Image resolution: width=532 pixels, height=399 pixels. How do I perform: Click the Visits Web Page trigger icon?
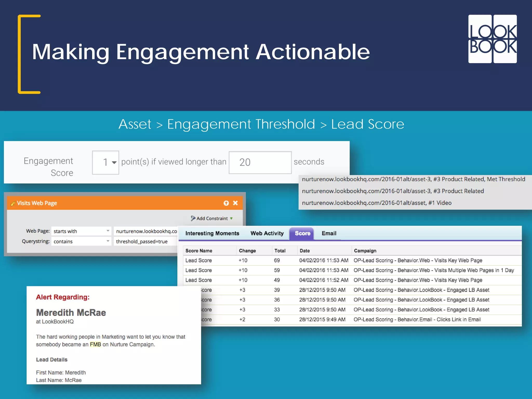tap(12, 203)
